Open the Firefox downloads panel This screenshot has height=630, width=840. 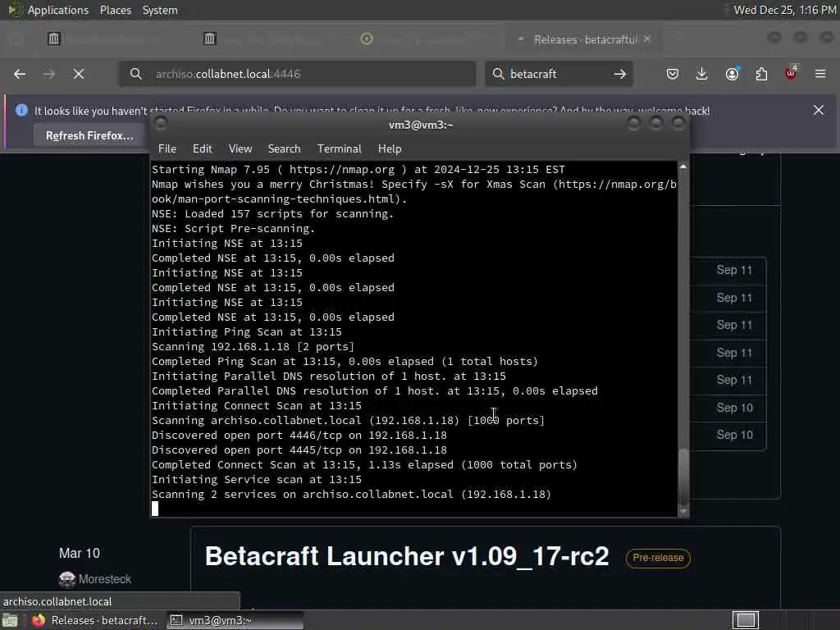[x=702, y=74]
